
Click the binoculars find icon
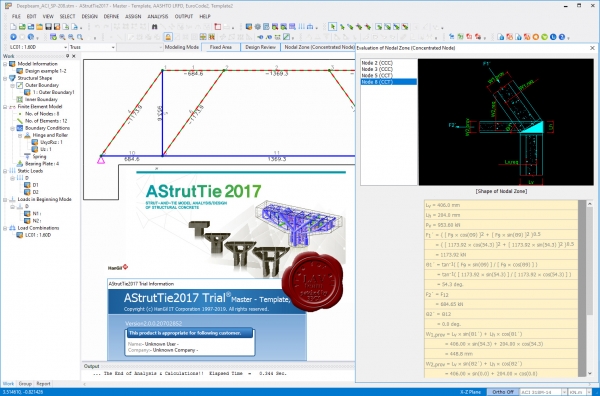pyautogui.click(x=155, y=27)
